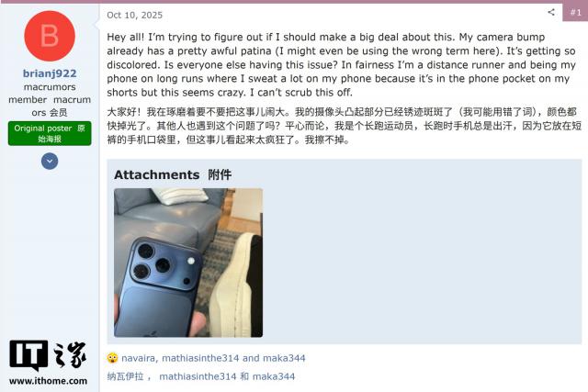Viewport: 588px width, 392px height.
Task: Click the www.ithome.com watermark text
Action: (x=48, y=381)
